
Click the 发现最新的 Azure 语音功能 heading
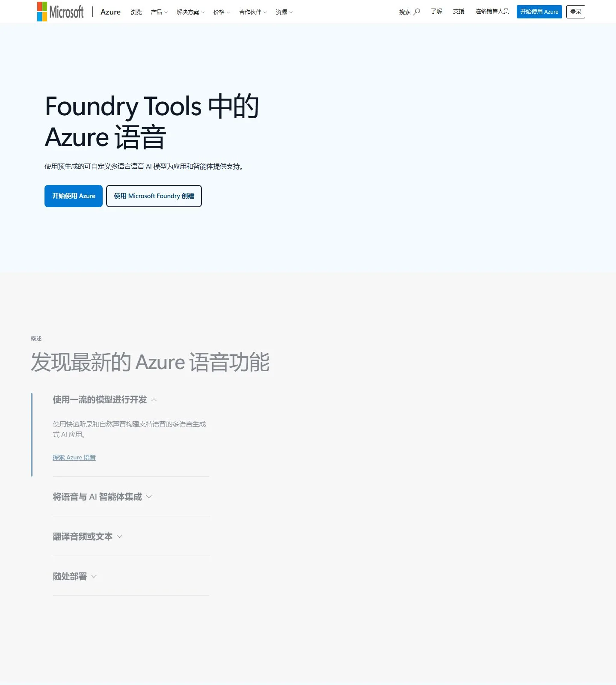pos(150,362)
